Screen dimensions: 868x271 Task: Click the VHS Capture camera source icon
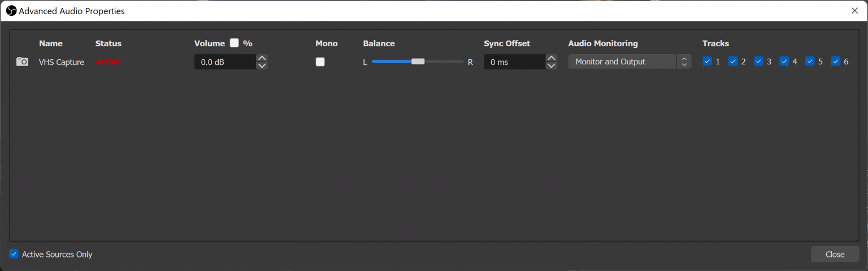point(22,62)
